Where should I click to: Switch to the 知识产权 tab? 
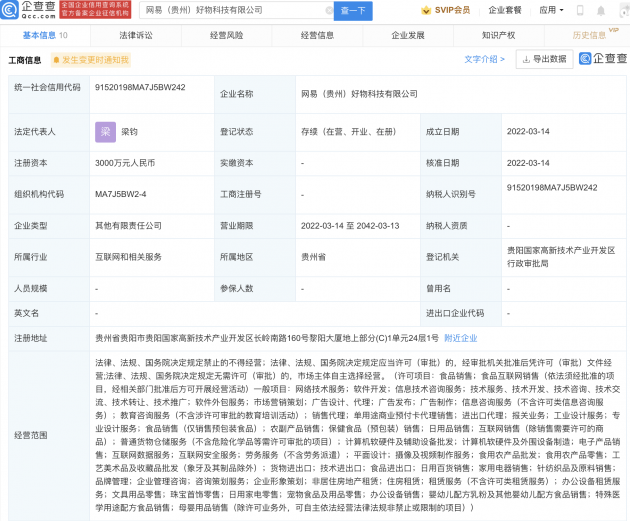[x=499, y=35]
